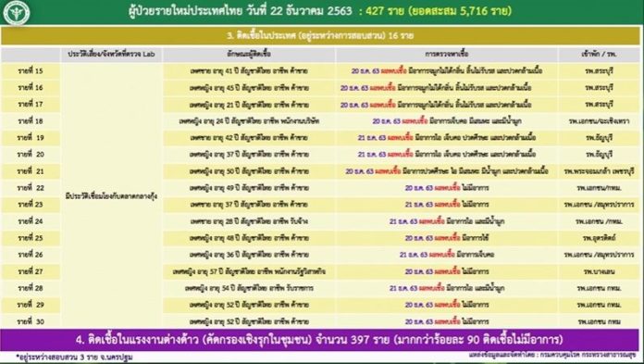644x364 pixels.
Task: Click case 30 hospital 'รพ.เอกชน กทม'
Action: (599, 321)
